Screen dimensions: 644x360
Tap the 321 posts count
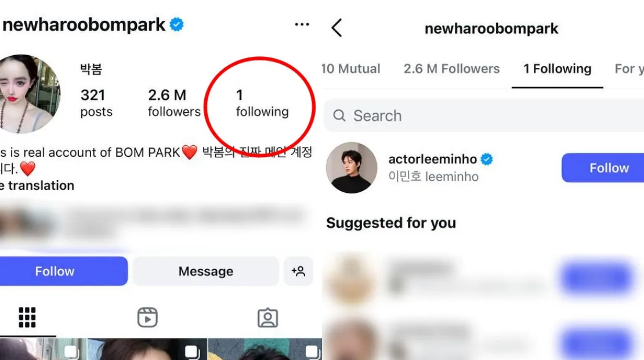pyautogui.click(x=96, y=103)
